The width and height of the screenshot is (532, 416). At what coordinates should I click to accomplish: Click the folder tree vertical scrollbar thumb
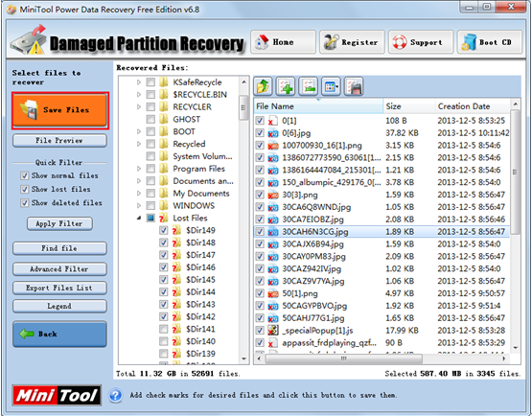[243, 108]
